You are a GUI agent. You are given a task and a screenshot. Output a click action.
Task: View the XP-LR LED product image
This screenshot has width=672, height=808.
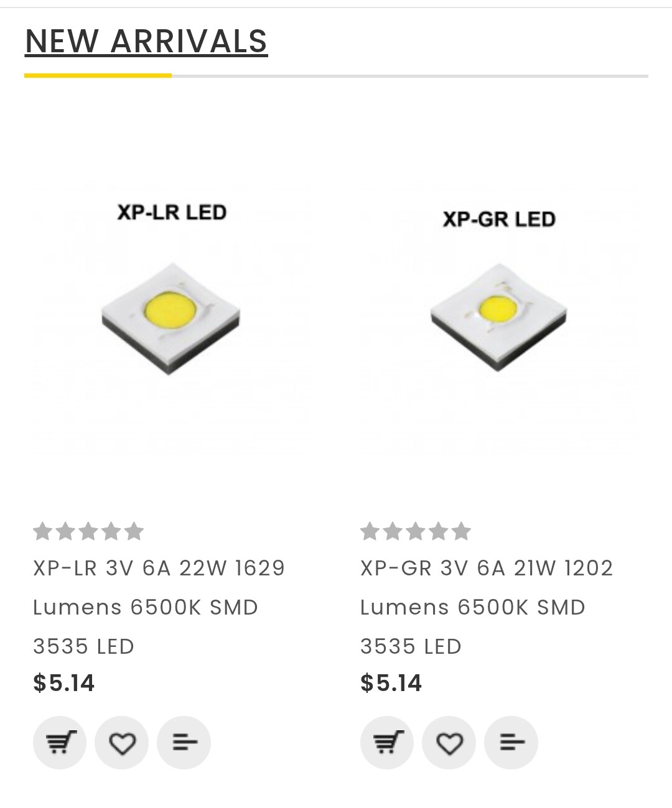172,317
